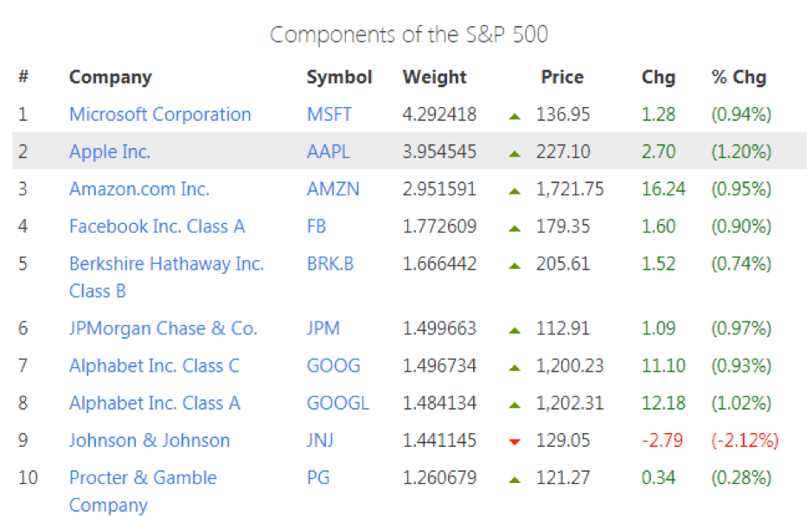Click the up arrow in the JPMorgan Chase row
This screenshot has height=516, width=812.
click(515, 330)
